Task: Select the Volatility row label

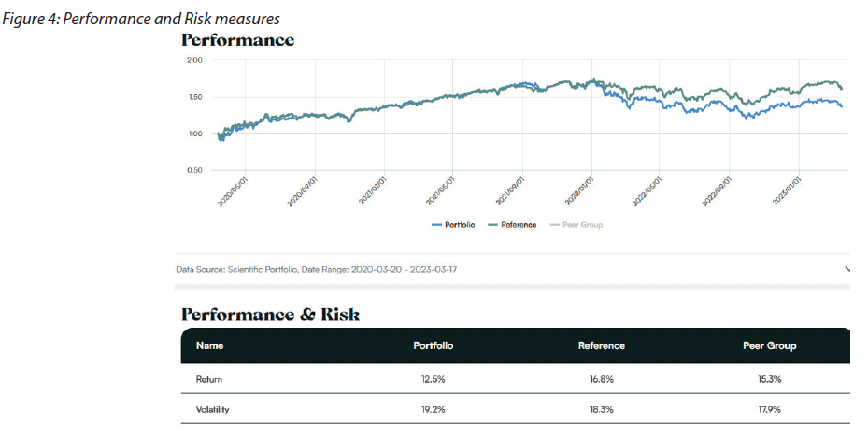Action: (x=213, y=409)
